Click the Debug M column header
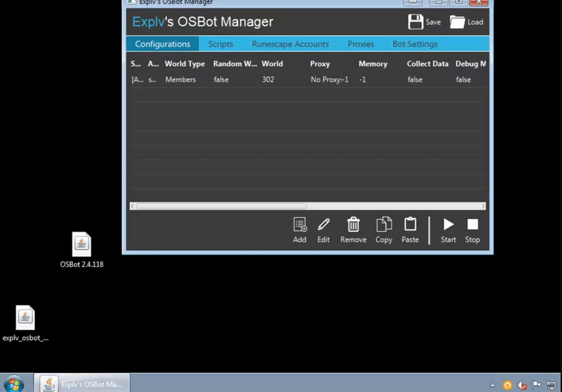The width and height of the screenshot is (562, 392). (471, 64)
